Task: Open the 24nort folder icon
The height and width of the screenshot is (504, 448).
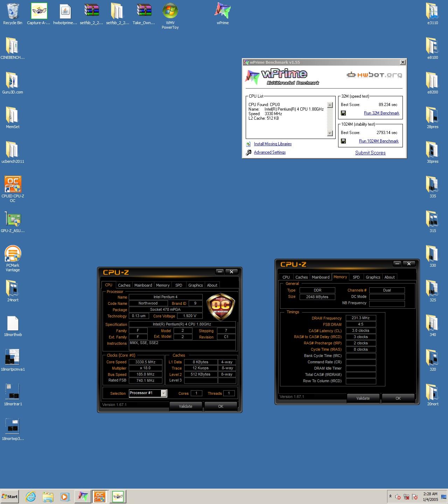Action: (13, 291)
